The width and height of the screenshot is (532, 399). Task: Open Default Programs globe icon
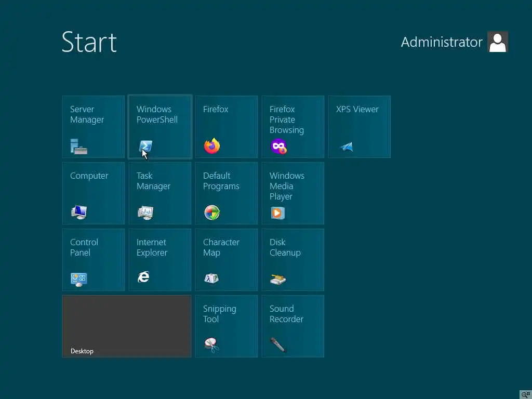point(212,212)
